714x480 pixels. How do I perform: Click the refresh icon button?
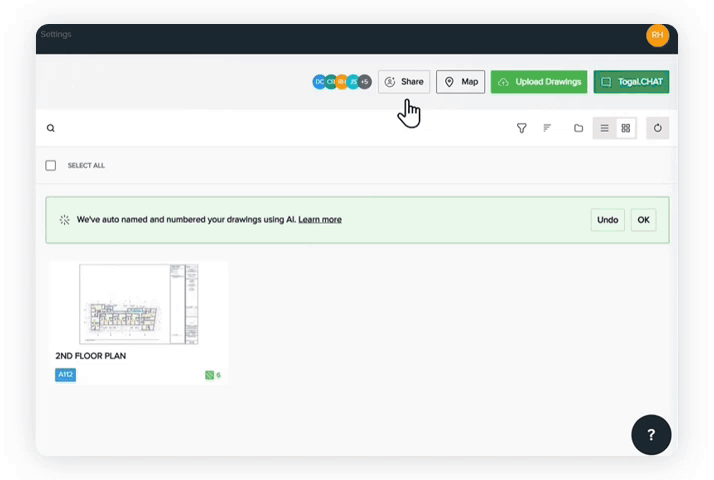point(657,128)
